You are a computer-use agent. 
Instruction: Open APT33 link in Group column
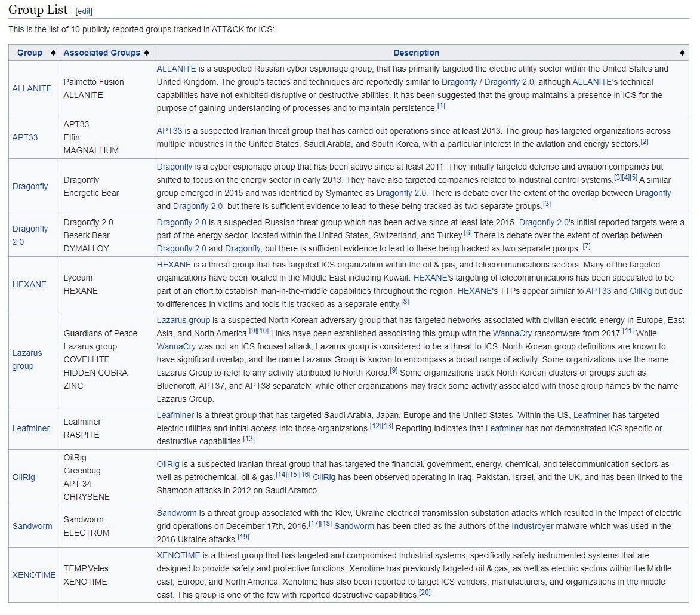(25, 137)
